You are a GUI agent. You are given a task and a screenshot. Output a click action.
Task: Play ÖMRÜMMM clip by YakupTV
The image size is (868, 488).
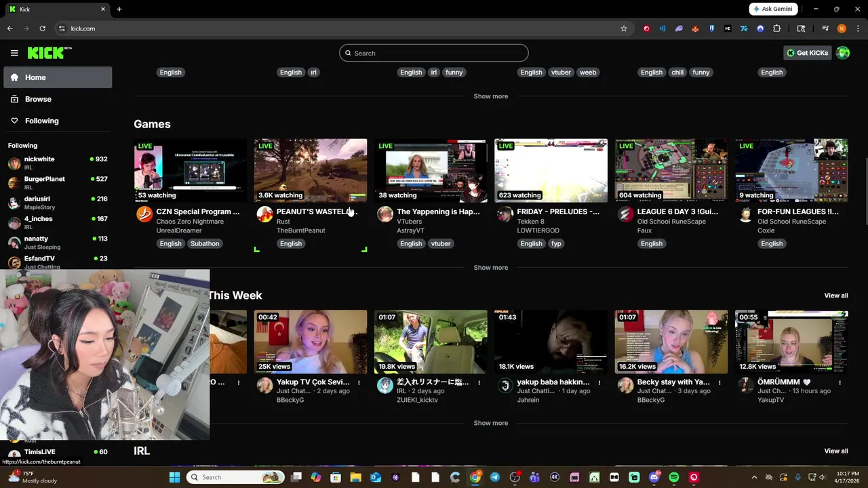(x=791, y=342)
